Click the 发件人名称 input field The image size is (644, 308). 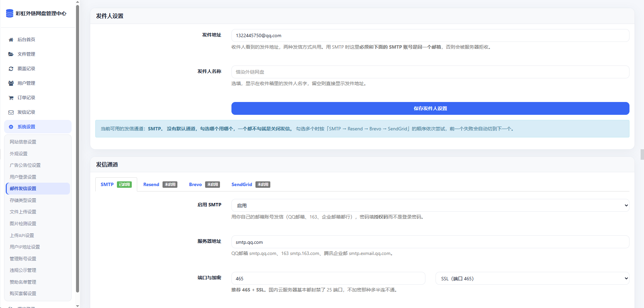click(x=430, y=72)
